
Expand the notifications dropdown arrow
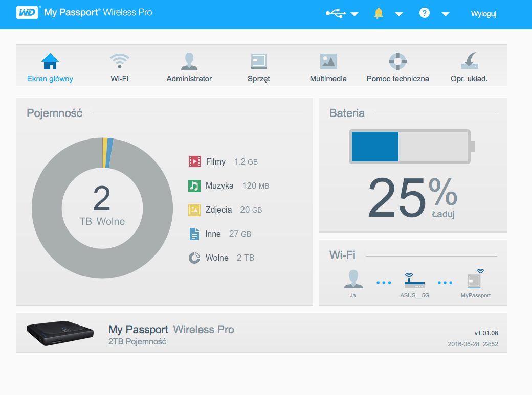pyautogui.click(x=399, y=14)
